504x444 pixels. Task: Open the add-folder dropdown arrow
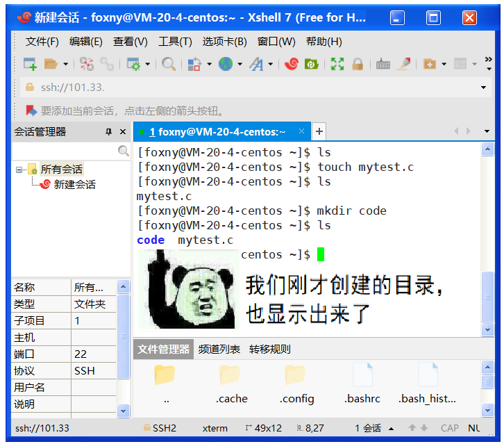point(444,64)
